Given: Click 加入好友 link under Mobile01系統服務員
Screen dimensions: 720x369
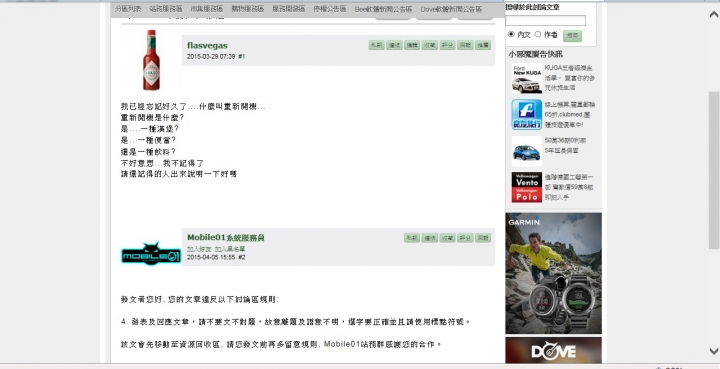Looking at the screenshot, I should (x=199, y=249).
